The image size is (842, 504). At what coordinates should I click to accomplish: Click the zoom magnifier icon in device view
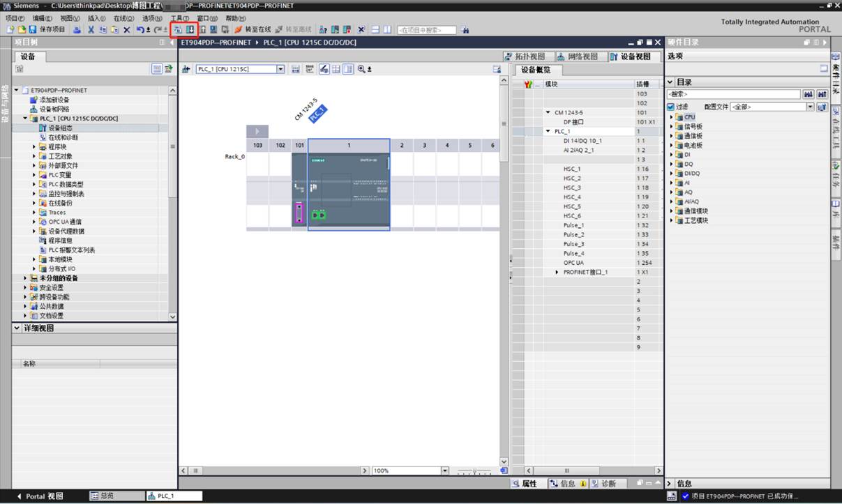pyautogui.click(x=361, y=69)
